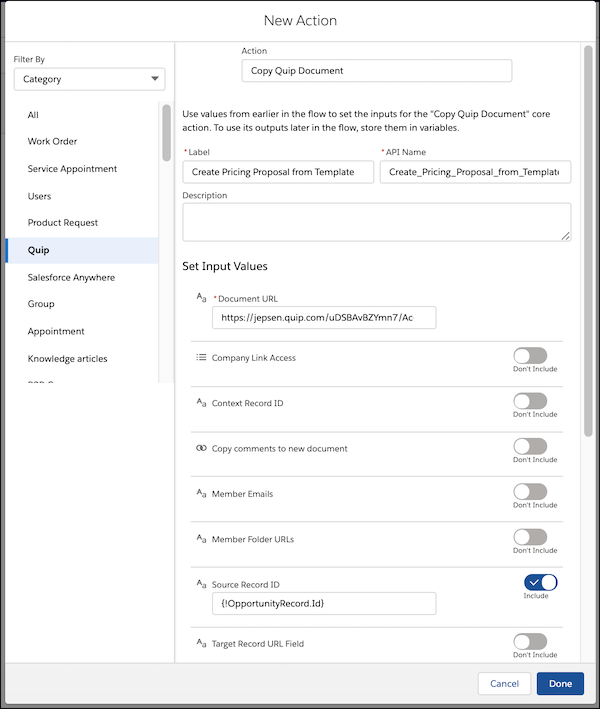Open the Appointment category

pyautogui.click(x=82, y=331)
